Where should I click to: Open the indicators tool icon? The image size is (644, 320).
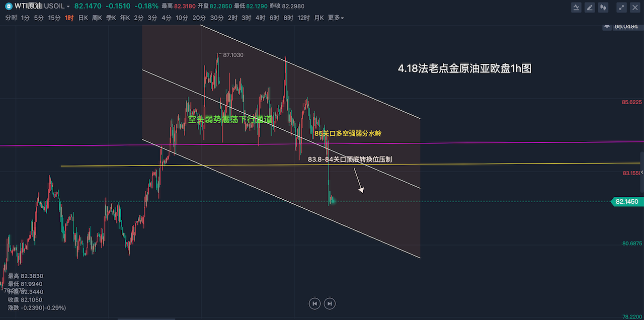tap(577, 7)
